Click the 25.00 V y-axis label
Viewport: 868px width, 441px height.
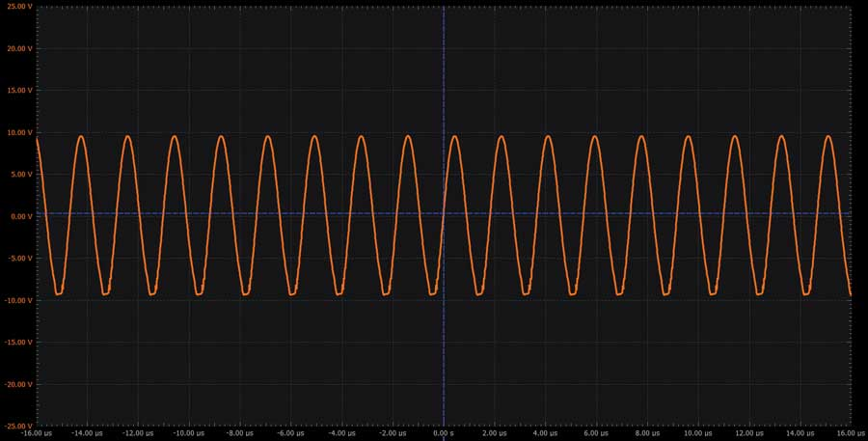(17, 7)
